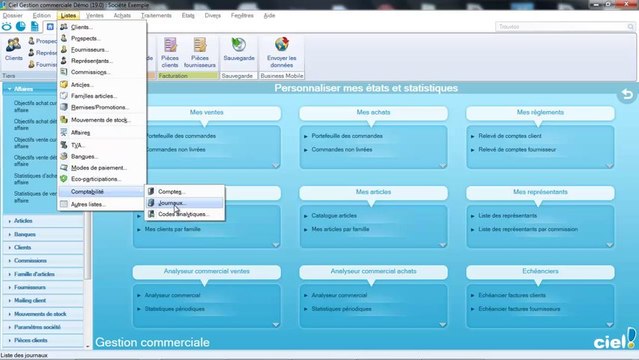Click the Eco-participations shield icon

point(64,179)
